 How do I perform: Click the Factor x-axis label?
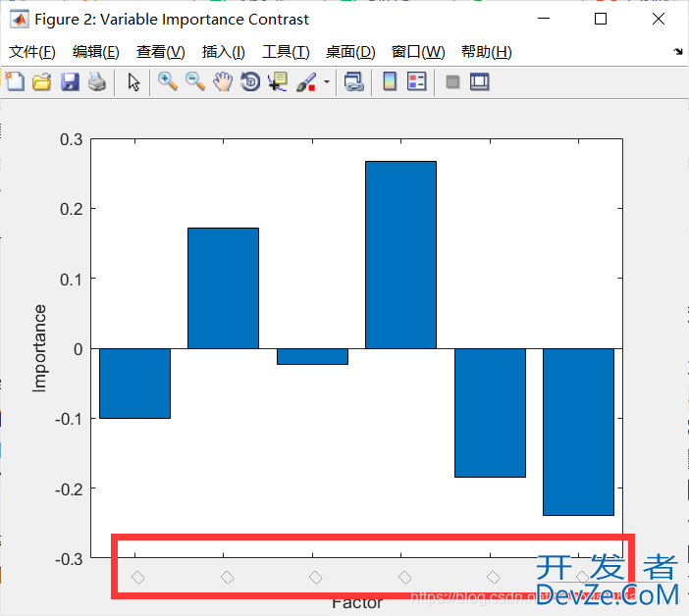click(357, 603)
